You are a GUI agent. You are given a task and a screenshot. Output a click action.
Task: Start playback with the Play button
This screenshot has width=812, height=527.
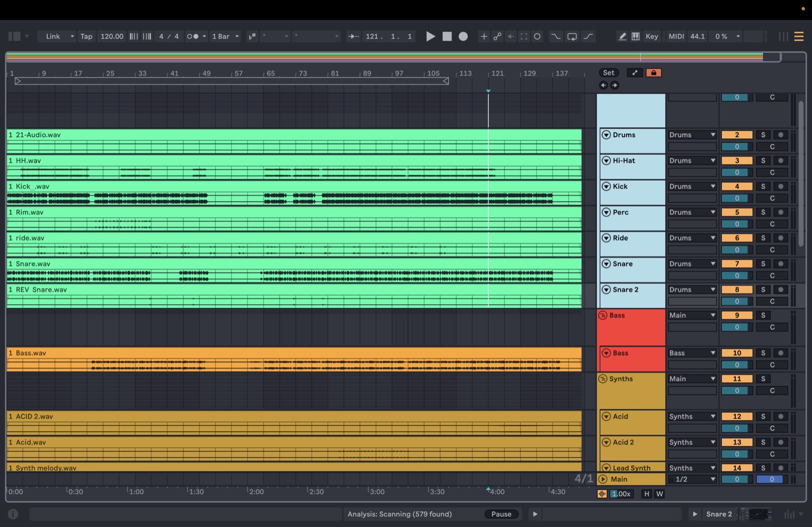click(x=430, y=36)
